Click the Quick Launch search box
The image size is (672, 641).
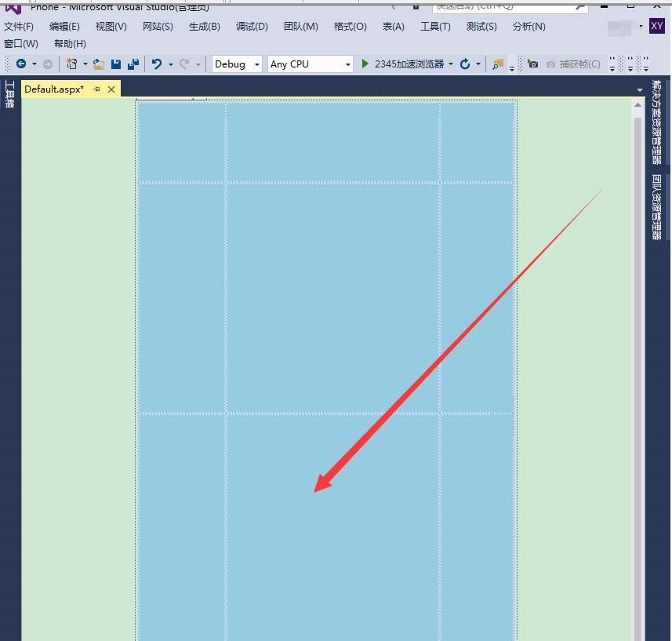point(502,6)
